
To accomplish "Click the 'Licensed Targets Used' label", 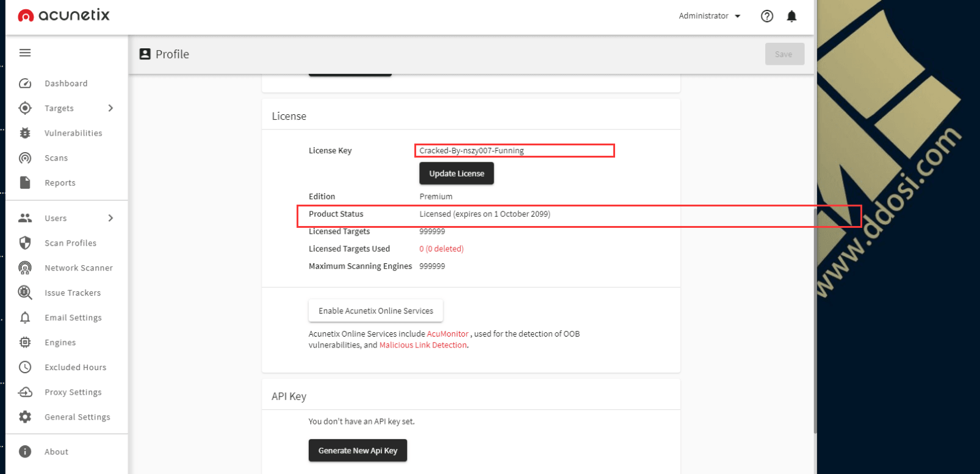I will point(349,249).
